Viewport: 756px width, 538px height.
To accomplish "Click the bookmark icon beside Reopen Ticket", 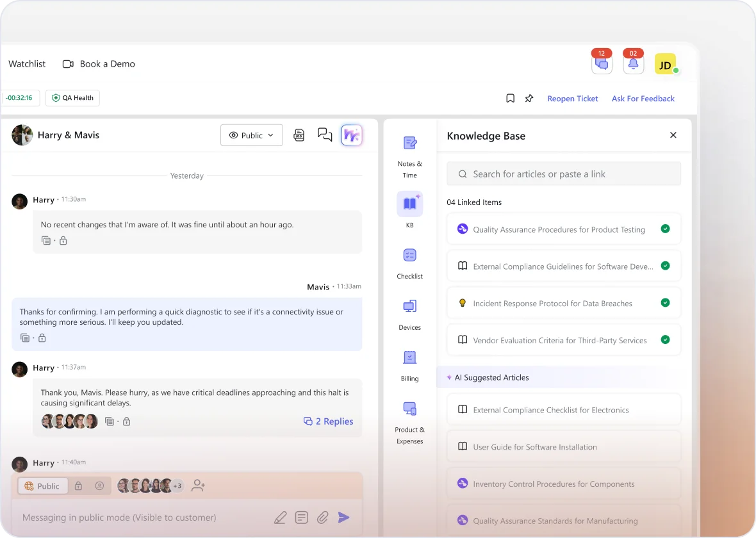I will [x=511, y=99].
